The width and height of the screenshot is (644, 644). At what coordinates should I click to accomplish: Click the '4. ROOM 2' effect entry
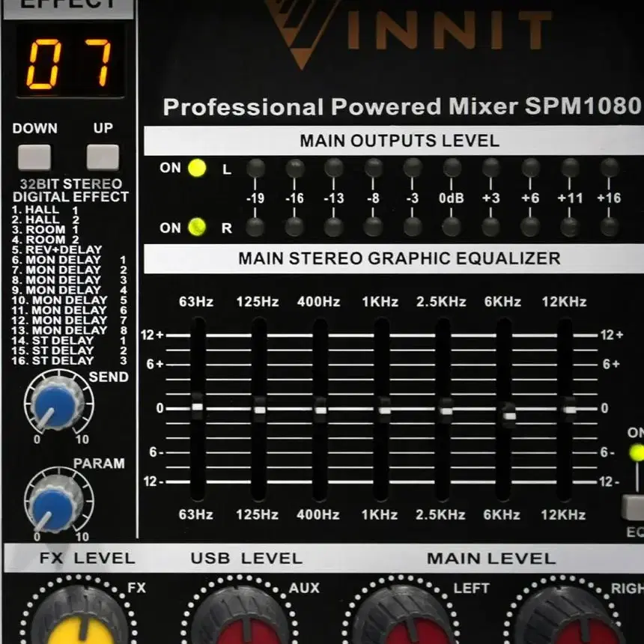pos(45,240)
